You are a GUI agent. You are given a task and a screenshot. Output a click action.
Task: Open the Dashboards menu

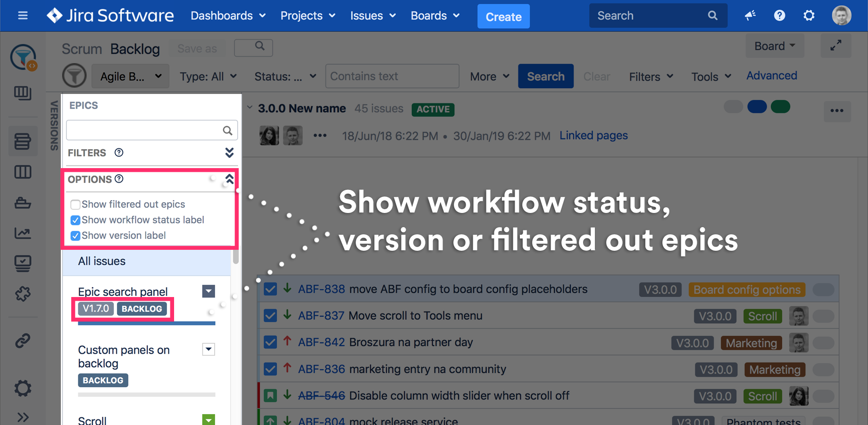pos(228,16)
